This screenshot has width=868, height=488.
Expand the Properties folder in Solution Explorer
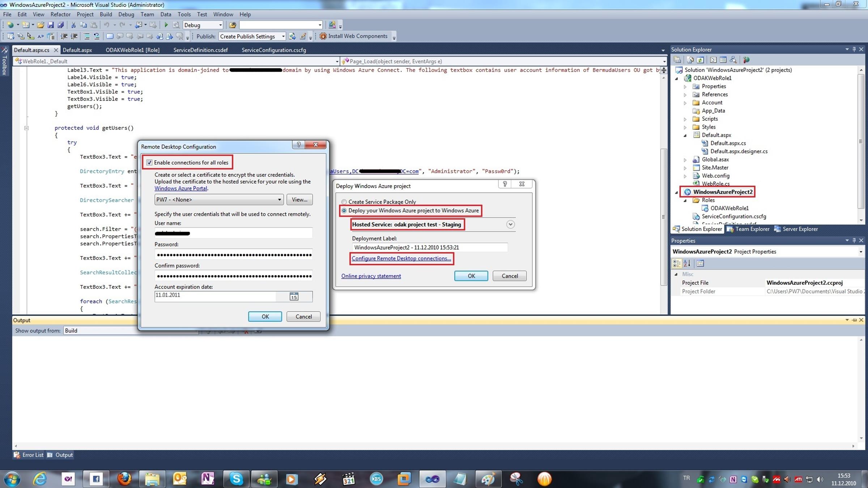pyautogui.click(x=685, y=87)
